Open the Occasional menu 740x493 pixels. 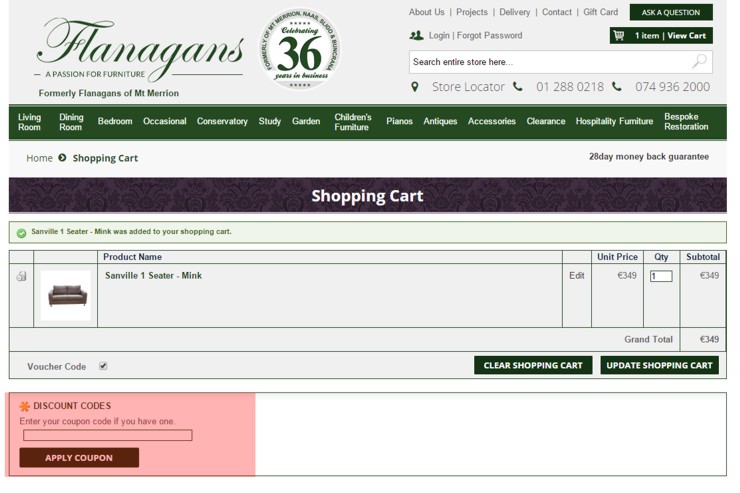(x=164, y=121)
